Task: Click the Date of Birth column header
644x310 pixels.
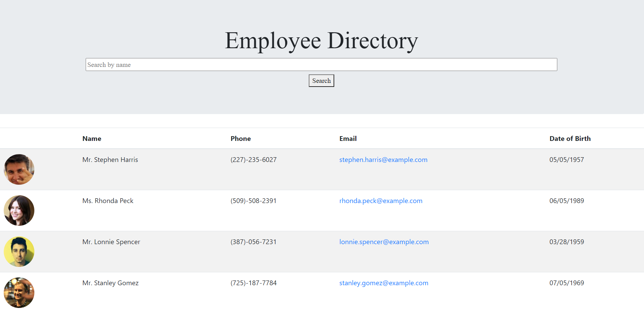Action: [x=570, y=138]
